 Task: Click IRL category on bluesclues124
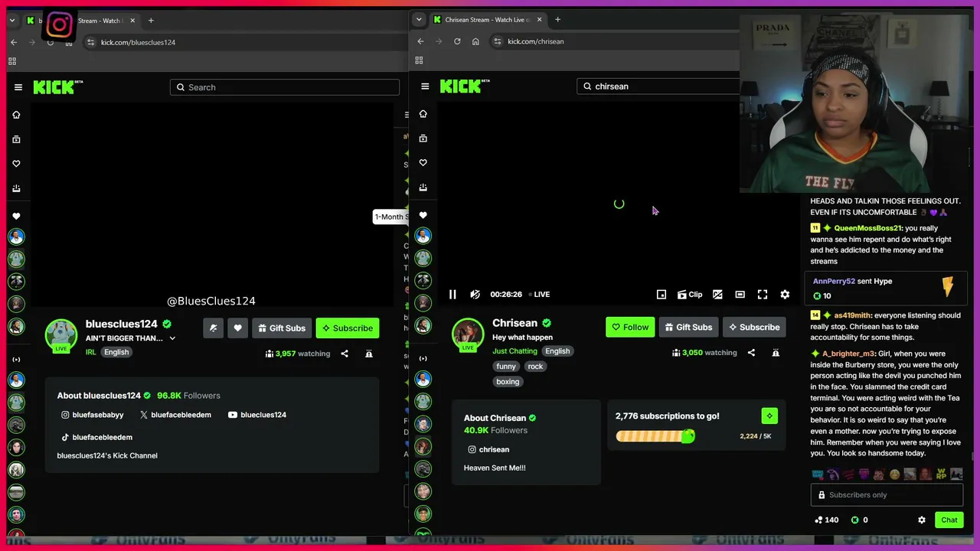90,352
